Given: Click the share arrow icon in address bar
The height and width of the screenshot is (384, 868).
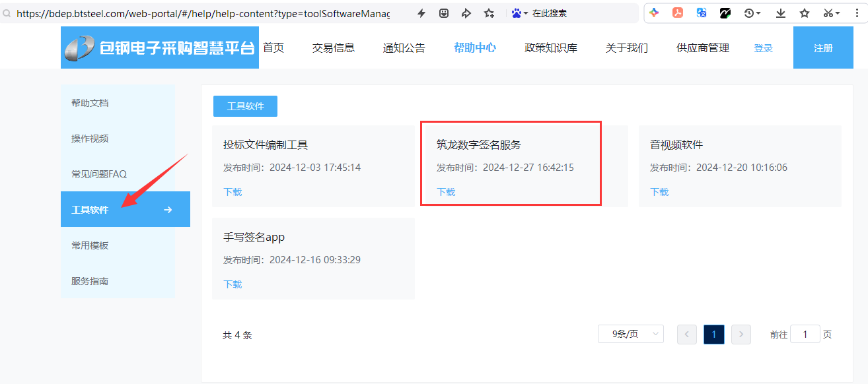Looking at the screenshot, I should click(x=466, y=13).
